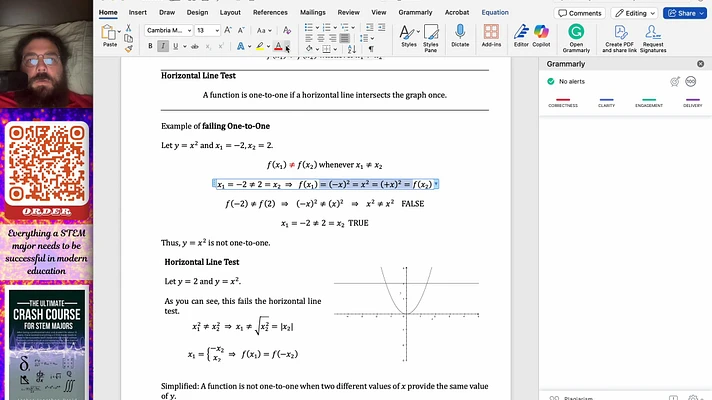Select Grammarly Correctness category
This screenshot has height=400, width=712.
click(x=563, y=102)
